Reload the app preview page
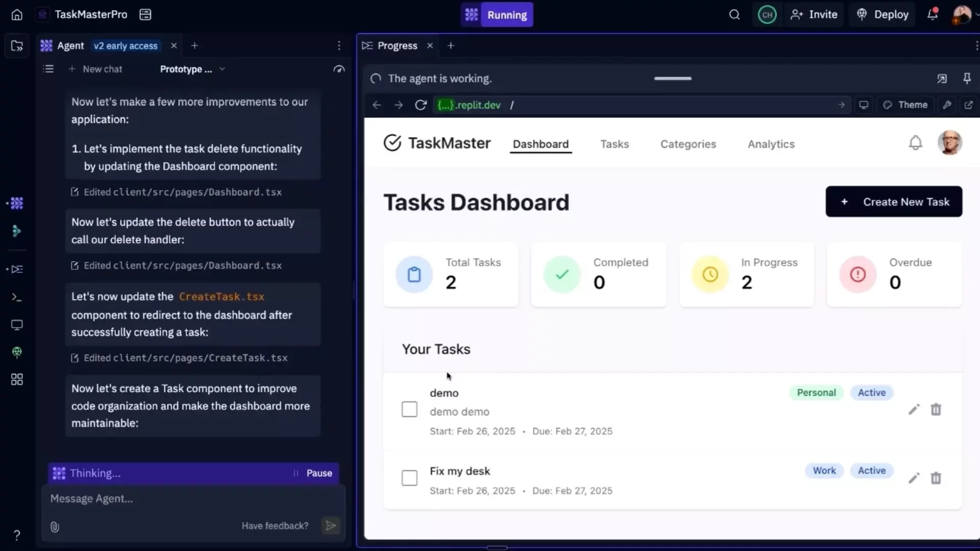The image size is (980, 551). 420,105
